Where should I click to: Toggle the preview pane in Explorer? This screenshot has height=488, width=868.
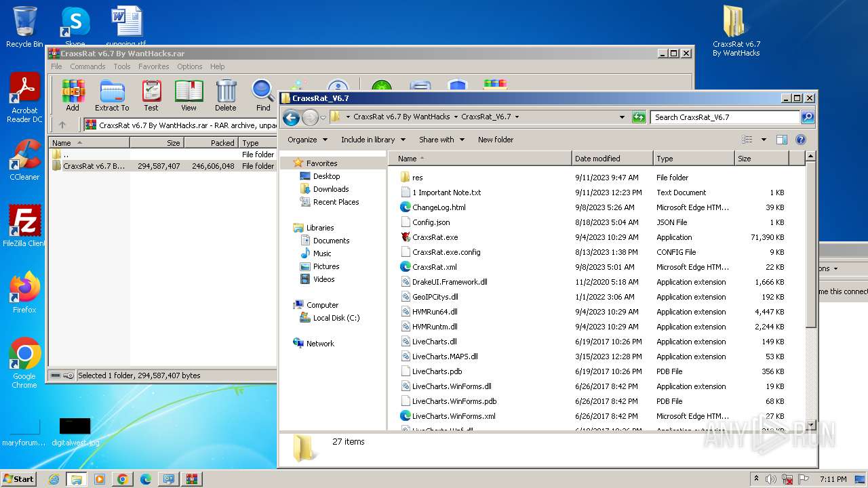(x=781, y=140)
